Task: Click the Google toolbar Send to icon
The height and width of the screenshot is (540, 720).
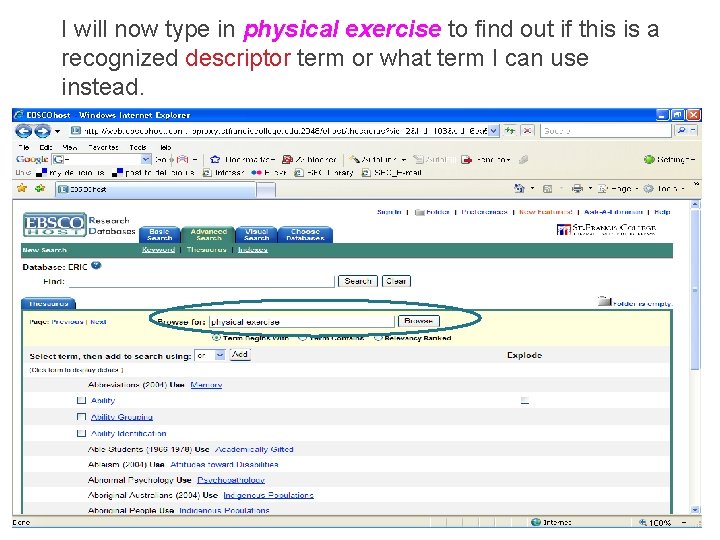Action: click(467, 160)
